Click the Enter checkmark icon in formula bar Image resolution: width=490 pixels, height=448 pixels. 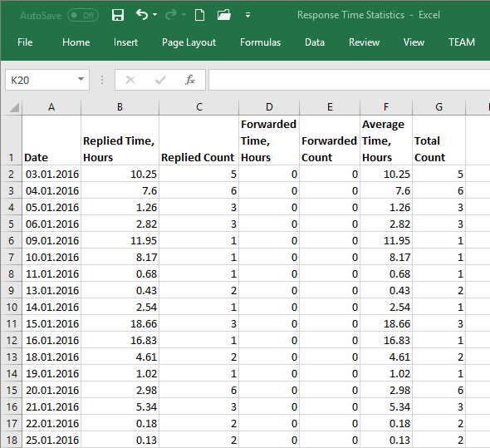160,80
